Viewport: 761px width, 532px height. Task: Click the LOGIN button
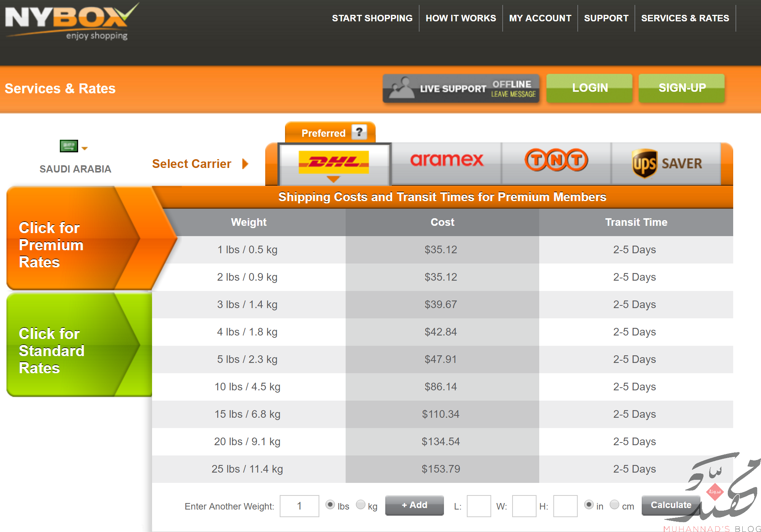pos(590,88)
